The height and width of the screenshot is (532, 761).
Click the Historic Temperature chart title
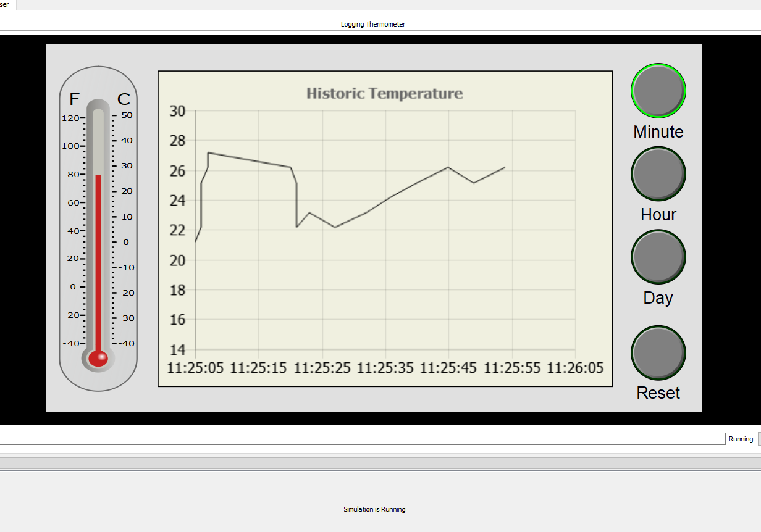point(384,93)
